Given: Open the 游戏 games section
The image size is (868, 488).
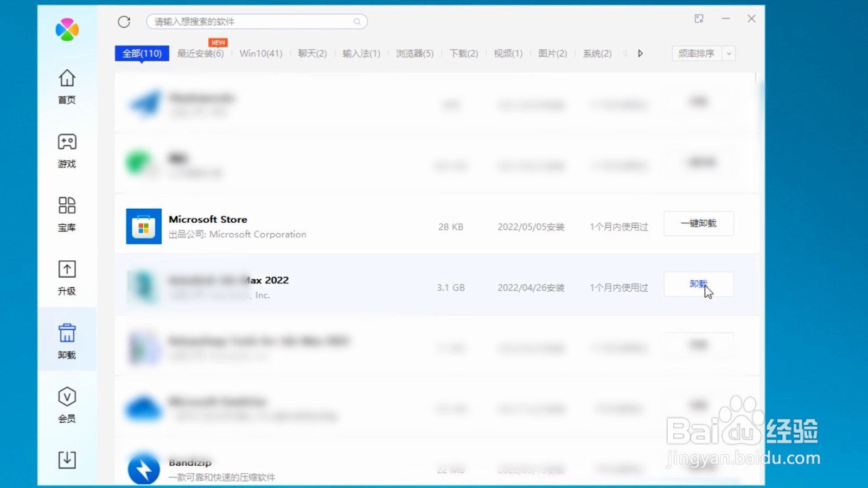Looking at the screenshot, I should pyautogui.click(x=67, y=151).
